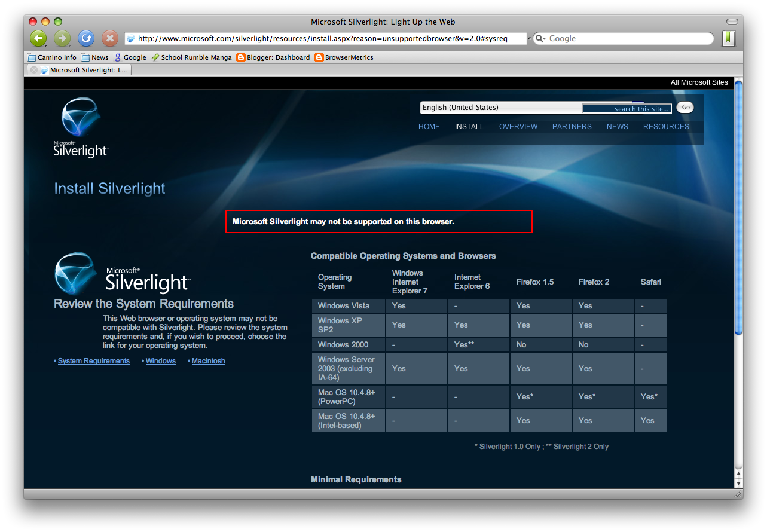Reload the page with the blue Reload button
This screenshot has width=767, height=532.
[x=86, y=39]
